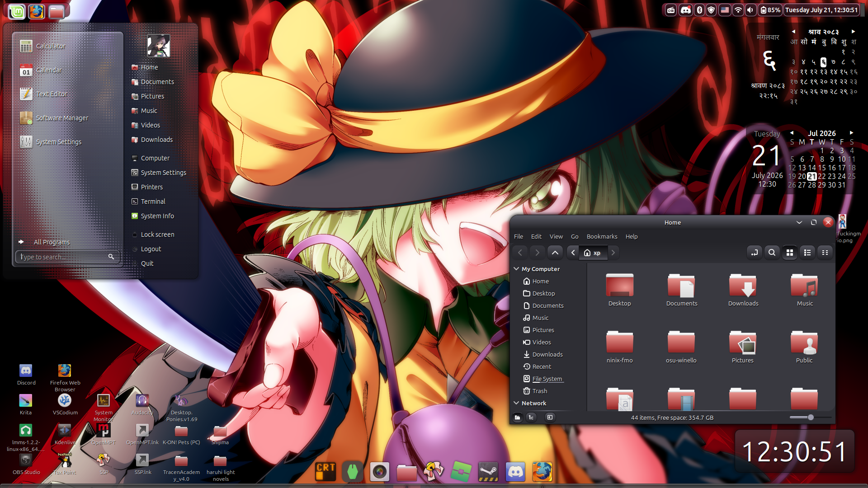Open the file manager launcher in the top panel
Viewport: 868px width, 488px height.
tap(57, 11)
